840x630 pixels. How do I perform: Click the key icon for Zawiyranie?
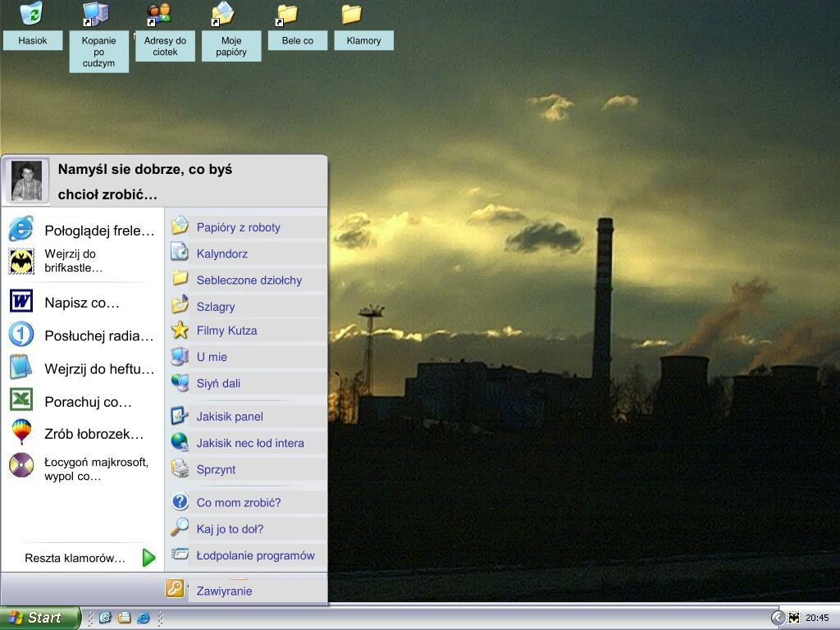(175, 588)
